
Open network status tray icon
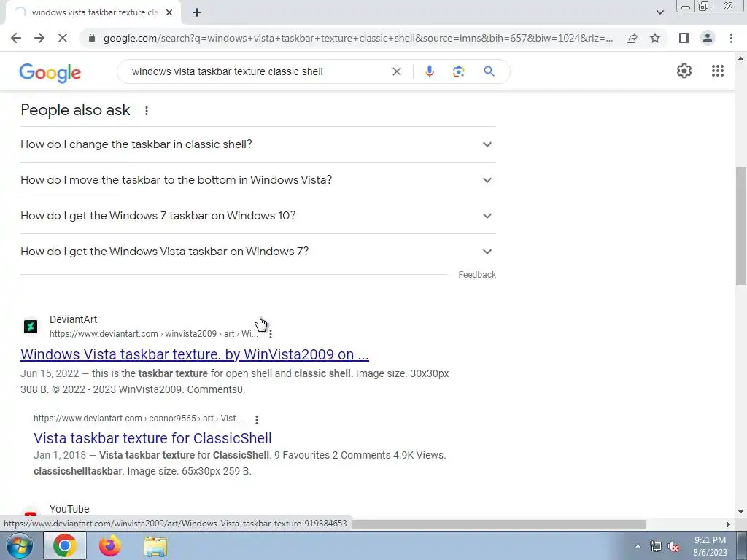pos(656,547)
